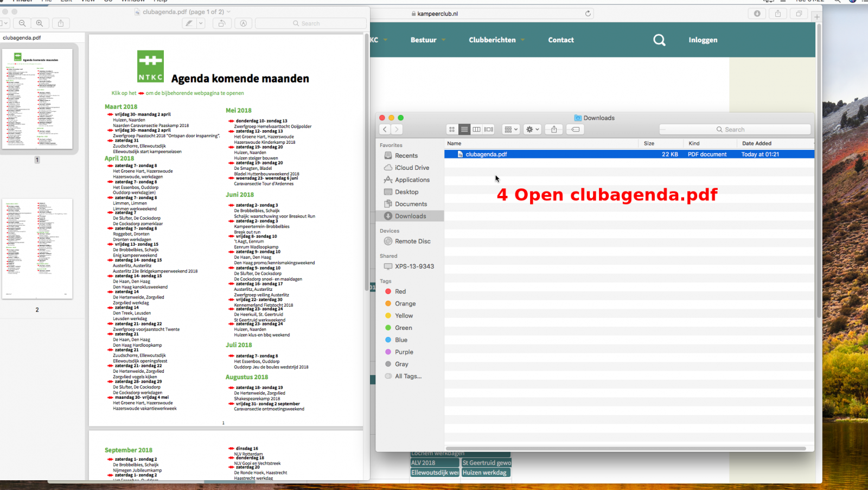Switch Finder to icon view
The height and width of the screenshot is (490, 868).
tap(452, 129)
